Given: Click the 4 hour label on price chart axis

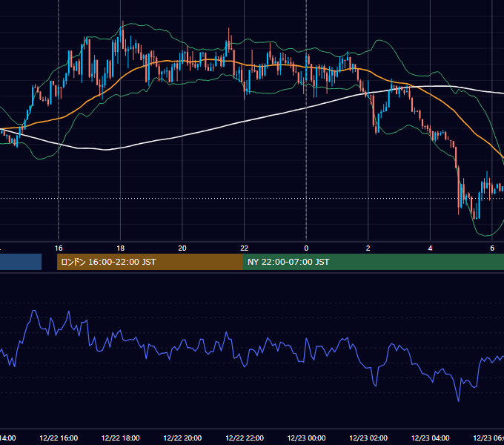Looking at the screenshot, I should coord(430,248).
